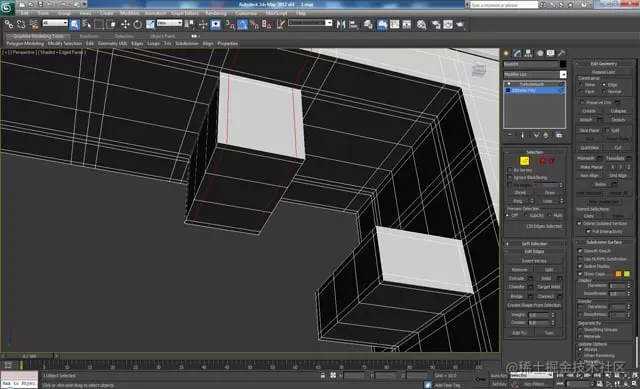Open the Customize menu
Viewport: 640px width, 389px height.
(246, 13)
